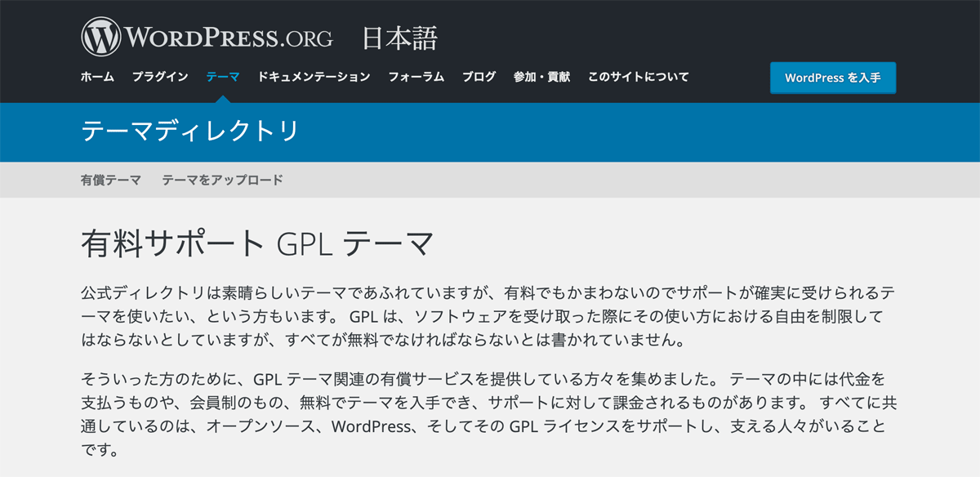
Task: Go to ドキュメンテーション in the navigation
Action: coord(314,77)
